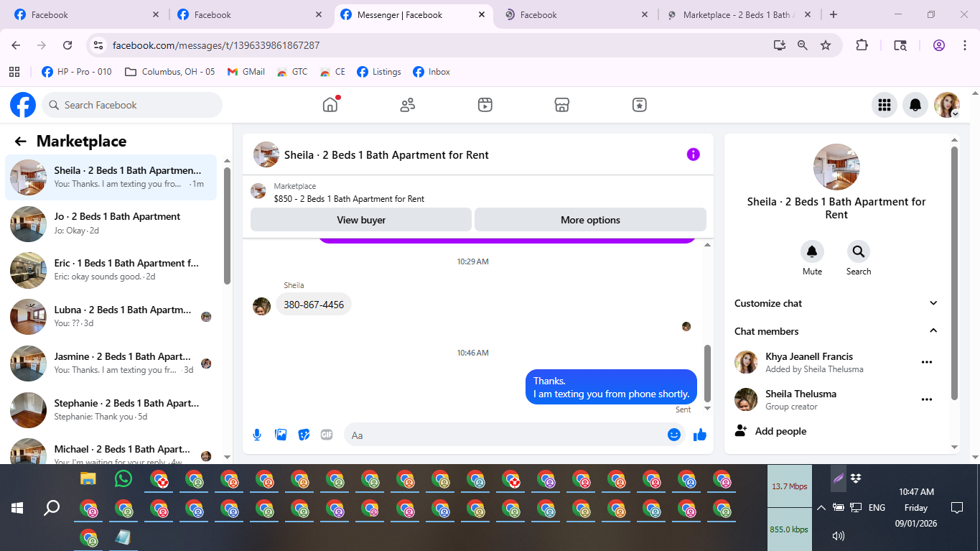Click phone number 380-867-4456 message
This screenshot has height=551, width=980.
[314, 305]
